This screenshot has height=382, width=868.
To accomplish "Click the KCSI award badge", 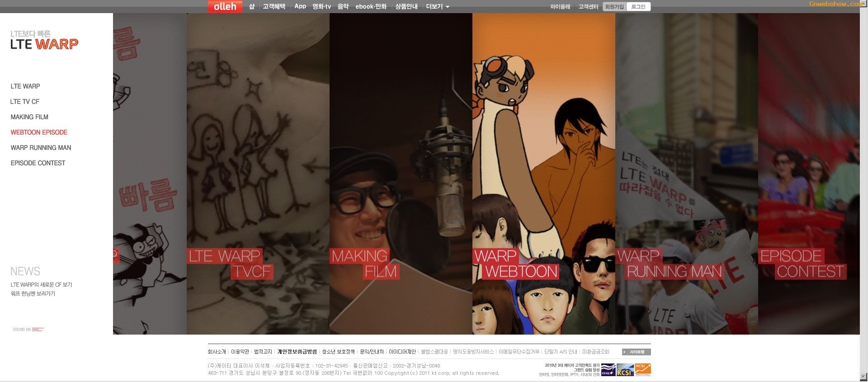I will pyautogui.click(x=625, y=370).
